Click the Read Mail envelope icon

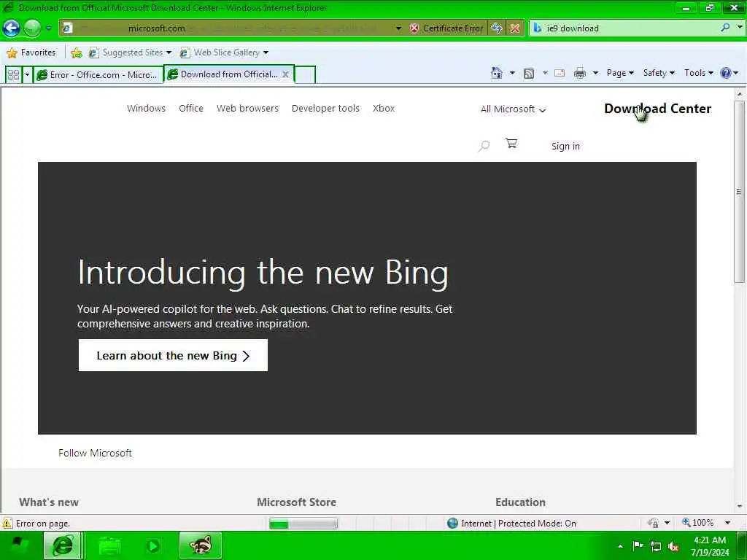point(560,73)
